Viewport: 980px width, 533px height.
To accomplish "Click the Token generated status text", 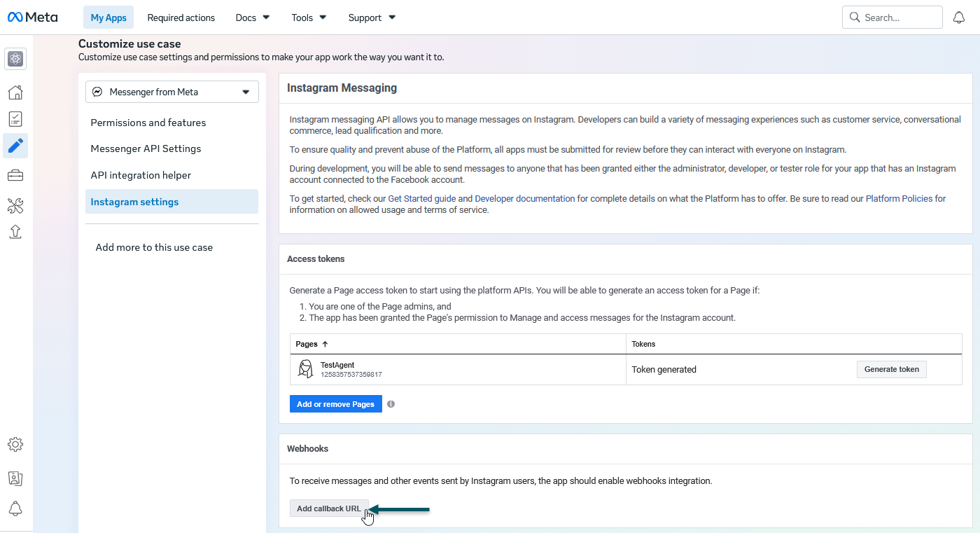I will [x=664, y=370].
